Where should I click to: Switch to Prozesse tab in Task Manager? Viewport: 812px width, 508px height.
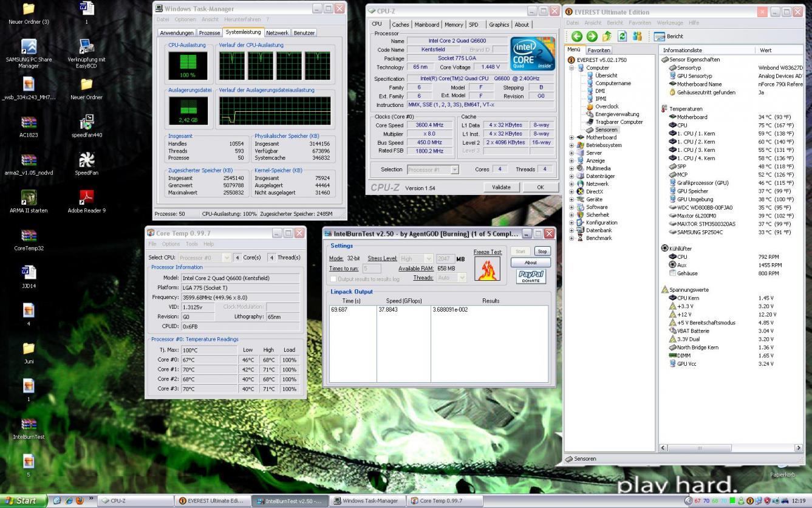coord(209,33)
